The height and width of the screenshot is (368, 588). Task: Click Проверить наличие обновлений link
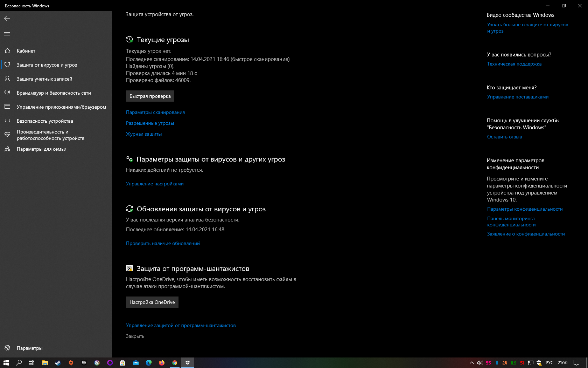pos(163,243)
